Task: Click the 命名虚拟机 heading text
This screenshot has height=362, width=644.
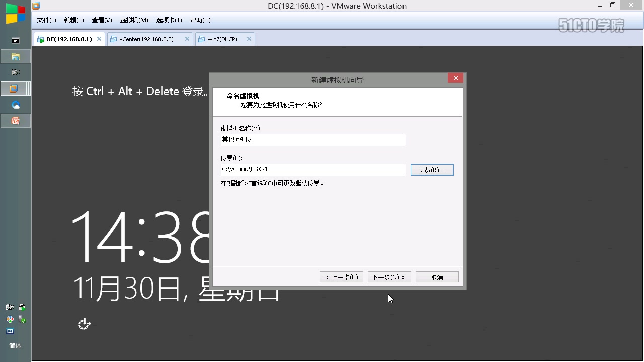Action: click(243, 96)
